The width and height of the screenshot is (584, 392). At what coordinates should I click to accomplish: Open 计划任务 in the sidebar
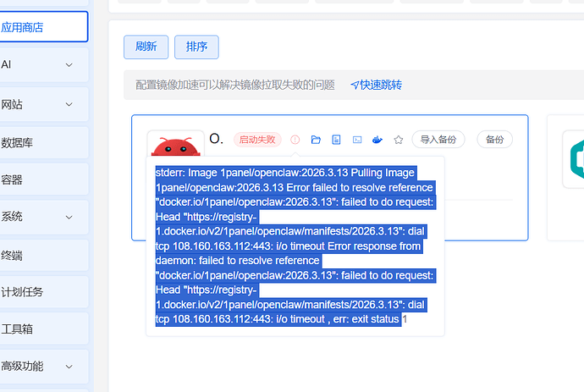(x=42, y=292)
